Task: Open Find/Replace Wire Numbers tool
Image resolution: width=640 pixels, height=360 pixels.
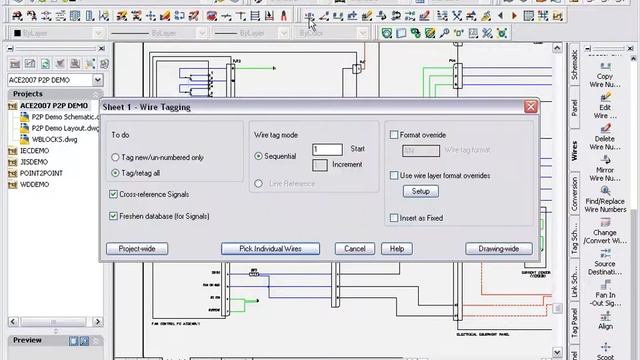Action: point(605,200)
